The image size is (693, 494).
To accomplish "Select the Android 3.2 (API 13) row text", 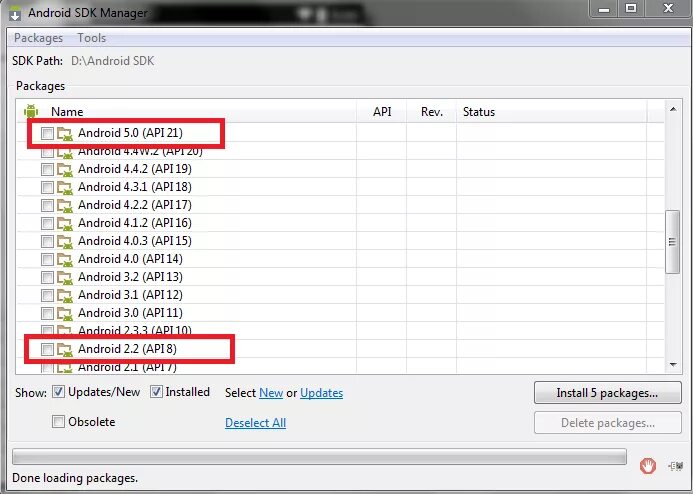I will click(130, 277).
